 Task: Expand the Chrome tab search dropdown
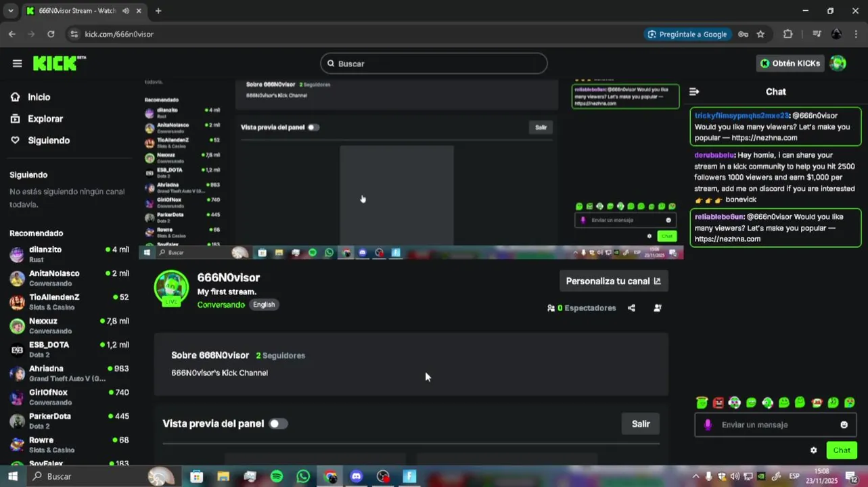(10, 11)
